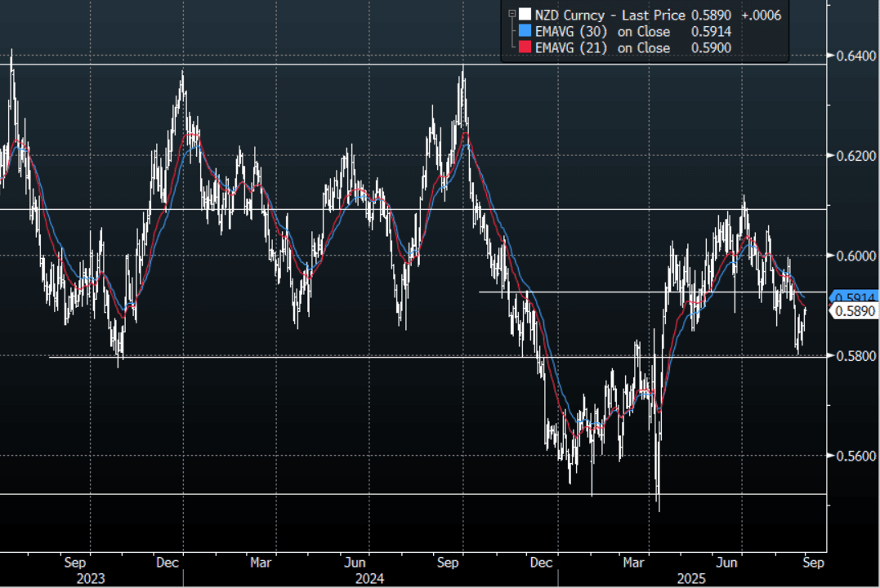Click the 0.6400 label on price axis
Screen dimensions: 880x588
click(x=852, y=56)
